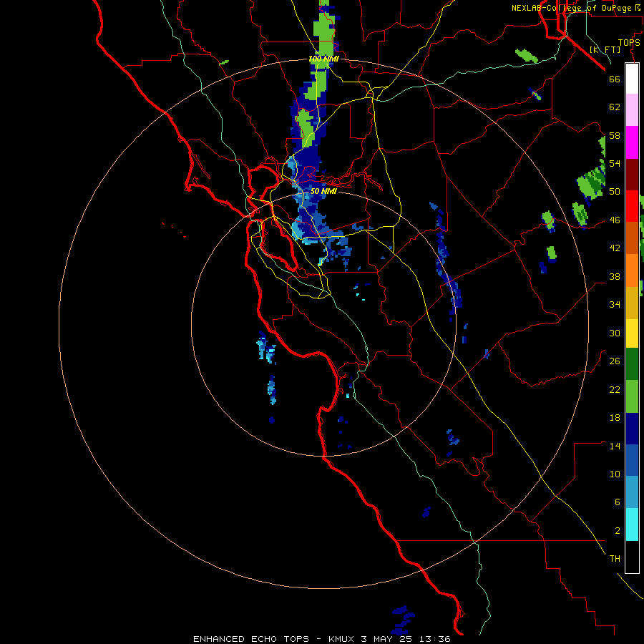Choose the navy legend swatch near 18
This screenshot has height=644, width=644.
[632, 429]
